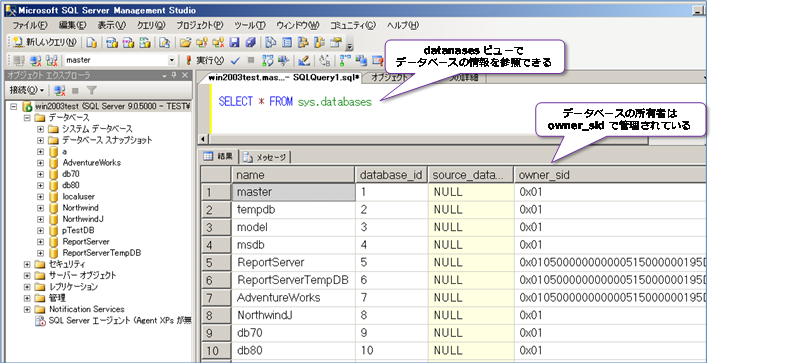Collapse the データベース folder node
The width and height of the screenshot is (800, 364).
coord(27,117)
